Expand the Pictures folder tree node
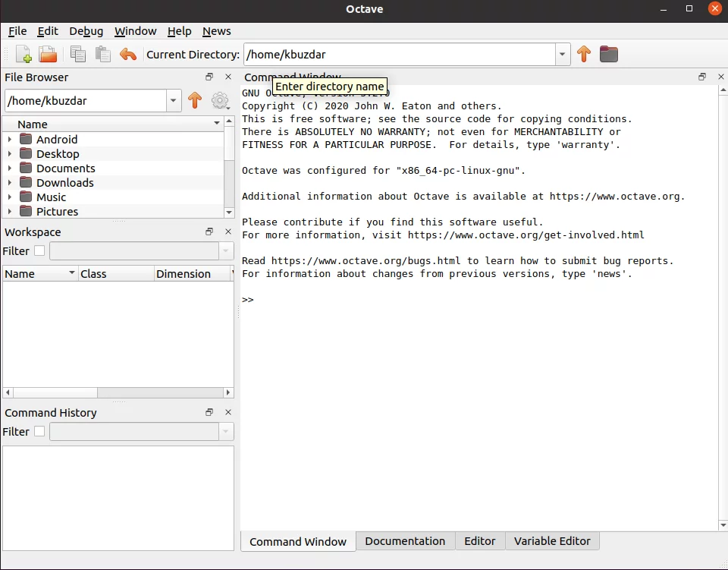Image resolution: width=728 pixels, height=570 pixels. tap(10, 211)
